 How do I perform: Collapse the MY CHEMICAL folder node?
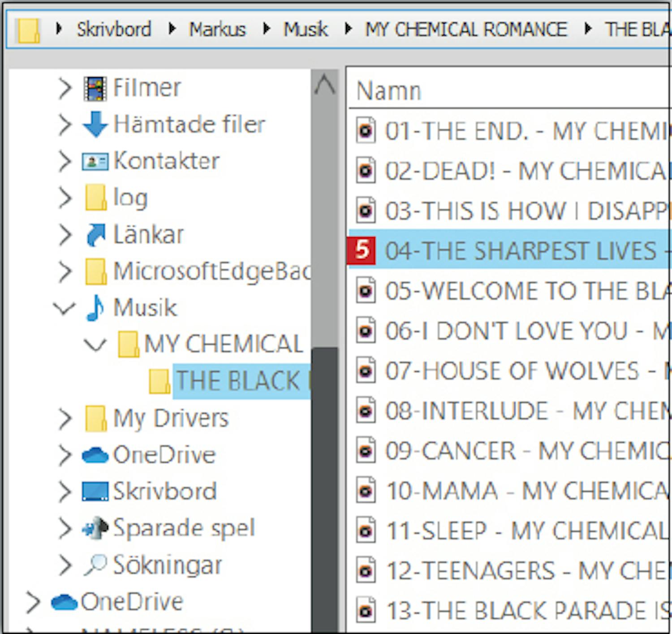95,345
